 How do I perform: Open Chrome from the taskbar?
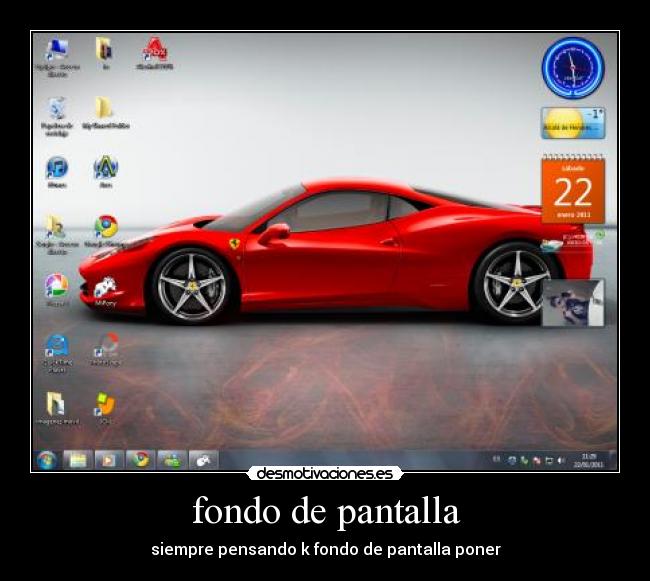click(x=140, y=460)
